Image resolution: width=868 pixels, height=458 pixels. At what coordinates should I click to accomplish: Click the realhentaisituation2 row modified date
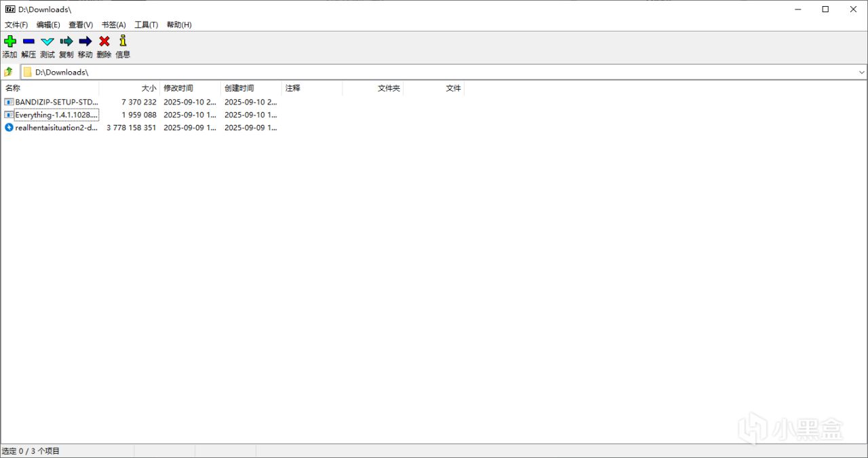tap(190, 128)
